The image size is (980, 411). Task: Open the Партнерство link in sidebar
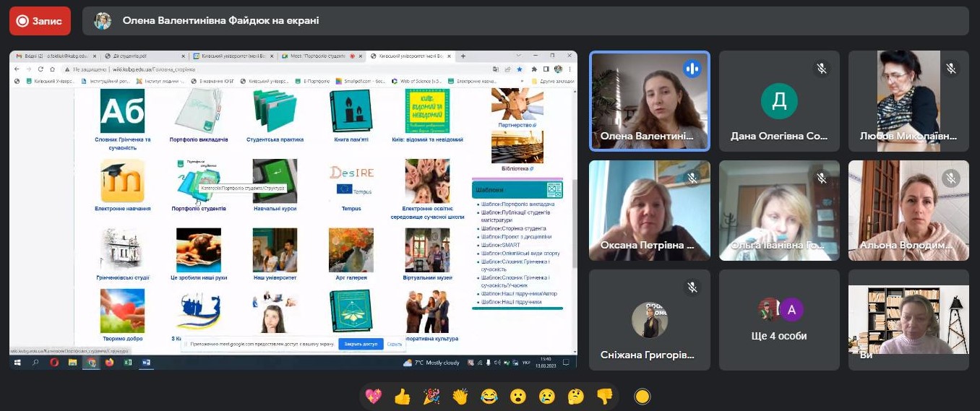point(516,124)
